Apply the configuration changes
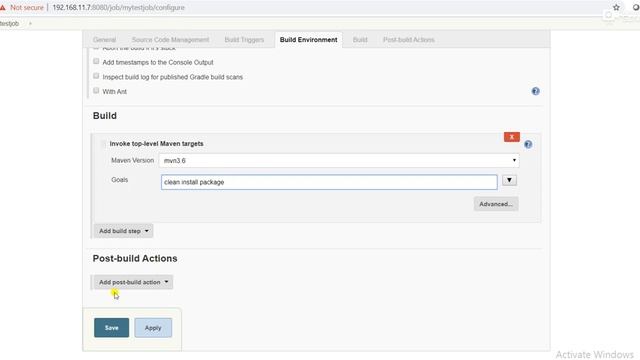Viewport: 640px width, 360px height. (x=153, y=328)
